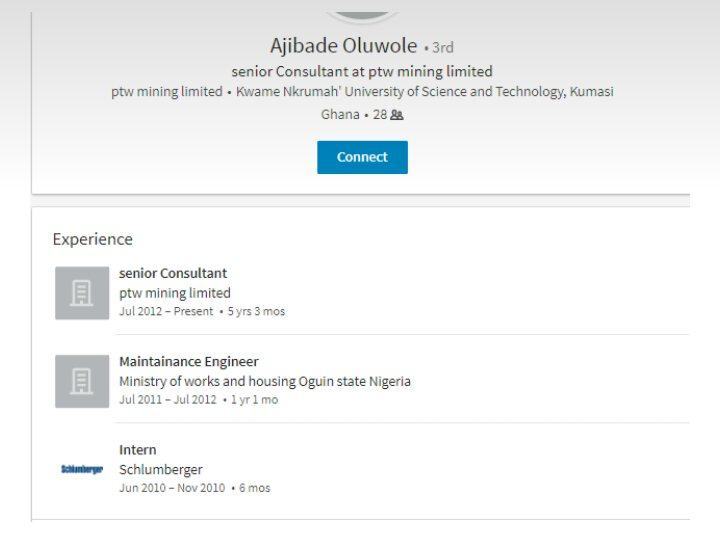
Task: Click the ptw mining limited text under senior Consultant
Action: [175, 293]
